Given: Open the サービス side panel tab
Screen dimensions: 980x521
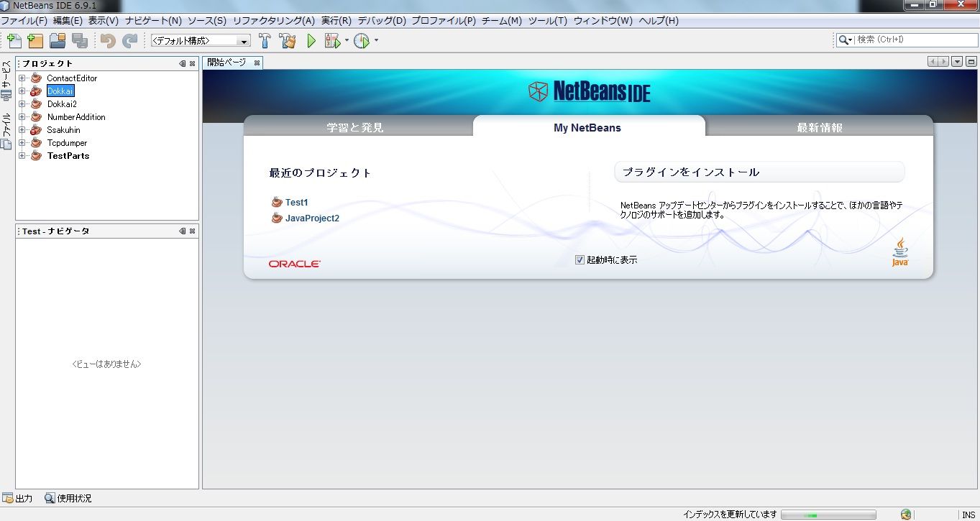Looking at the screenshot, I should click(x=6, y=80).
